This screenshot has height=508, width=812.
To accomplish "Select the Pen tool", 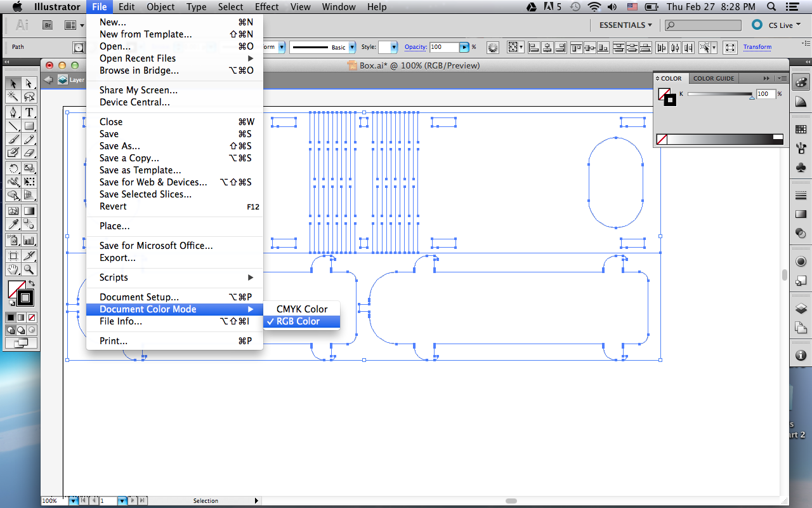I will click(13, 112).
